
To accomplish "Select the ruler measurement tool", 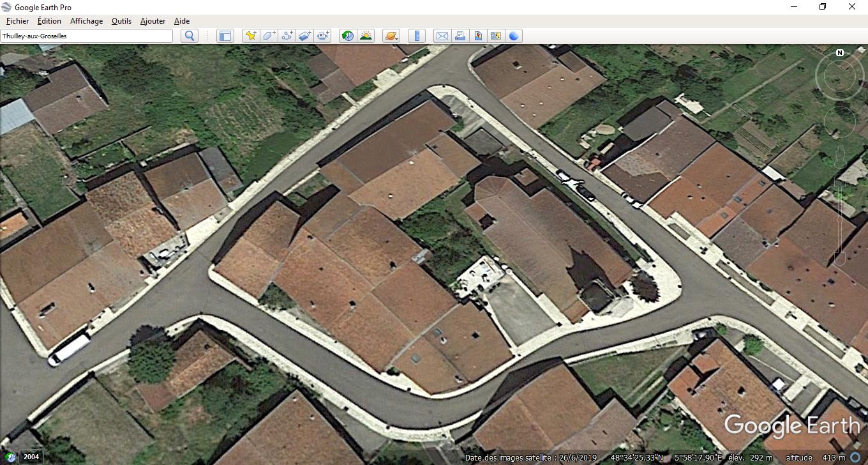I will 416,36.
